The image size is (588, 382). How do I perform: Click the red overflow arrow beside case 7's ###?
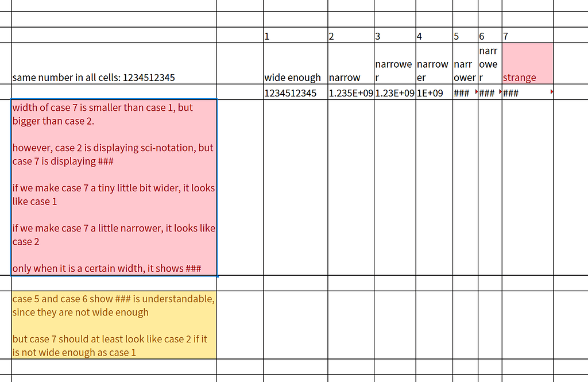tap(552, 91)
